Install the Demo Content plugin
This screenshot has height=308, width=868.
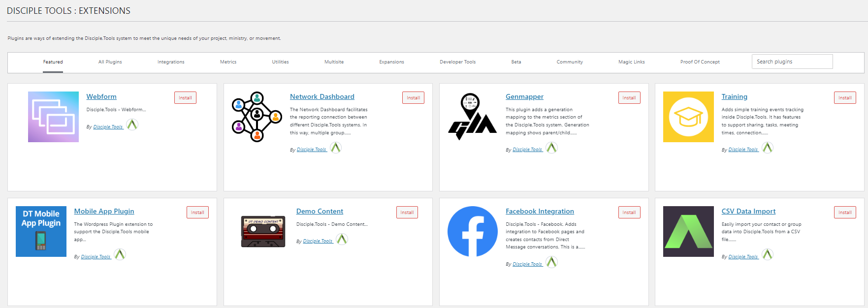(x=407, y=213)
